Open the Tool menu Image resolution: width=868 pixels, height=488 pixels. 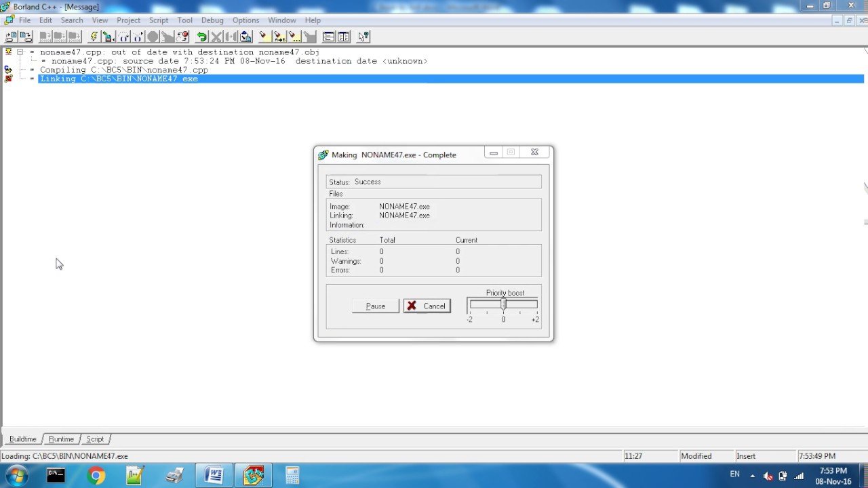184,20
